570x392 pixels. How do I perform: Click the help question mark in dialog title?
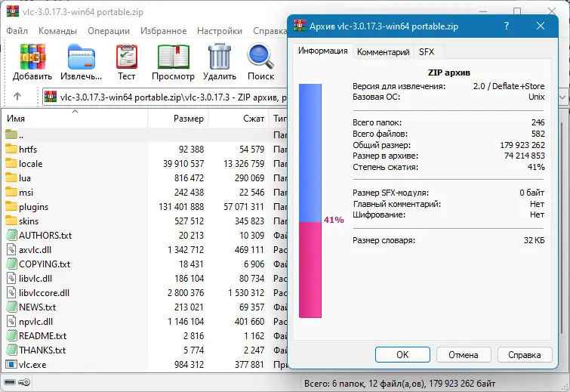507,26
